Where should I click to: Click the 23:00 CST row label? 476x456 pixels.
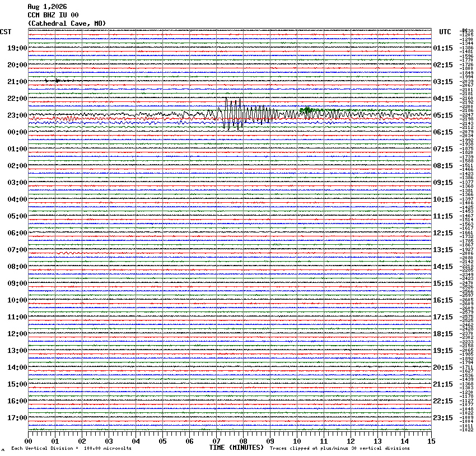17,115
